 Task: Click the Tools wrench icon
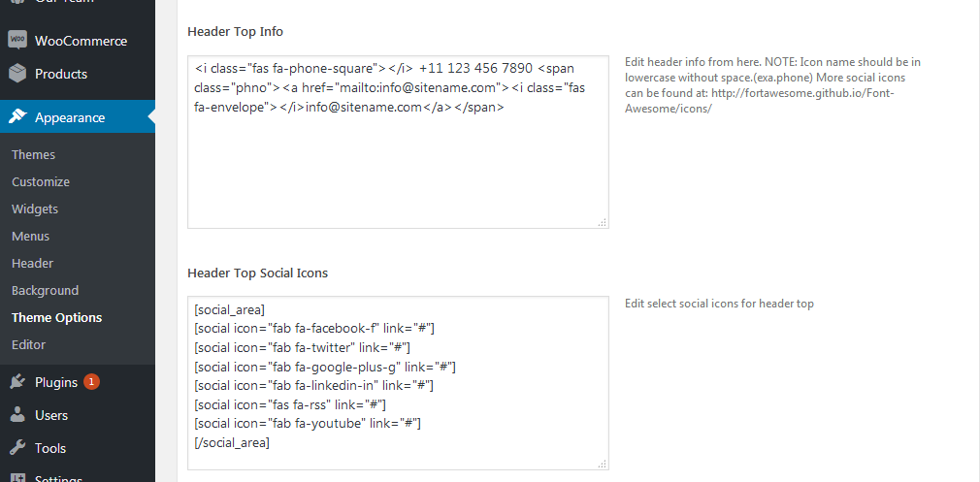[17, 448]
